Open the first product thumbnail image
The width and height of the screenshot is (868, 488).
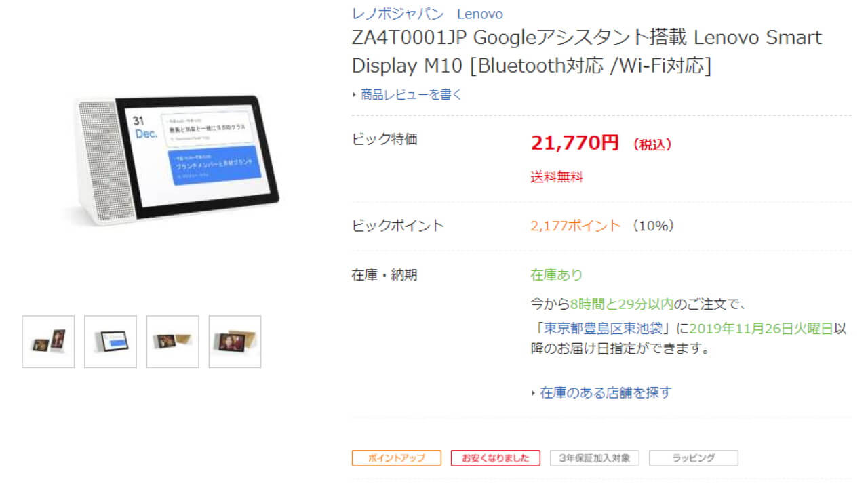point(48,342)
